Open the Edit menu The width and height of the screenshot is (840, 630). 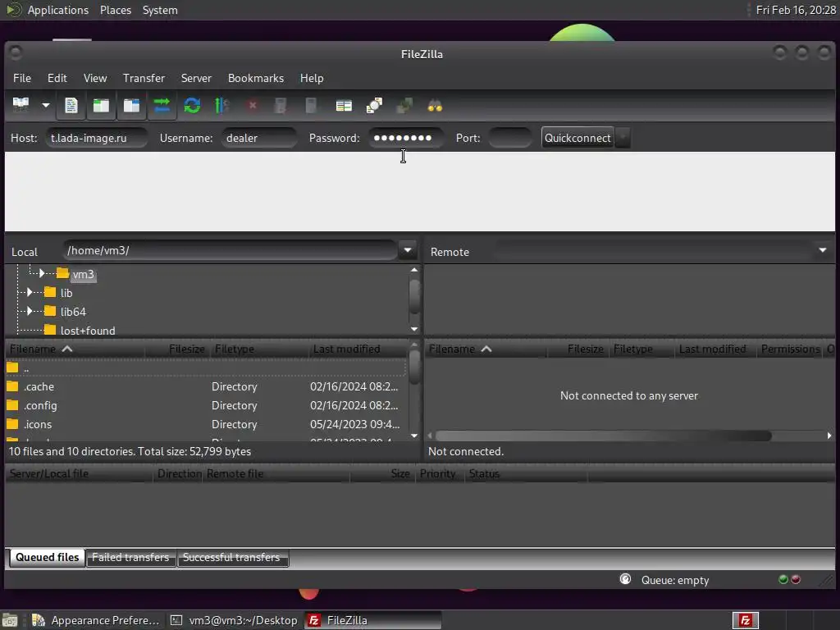point(57,78)
